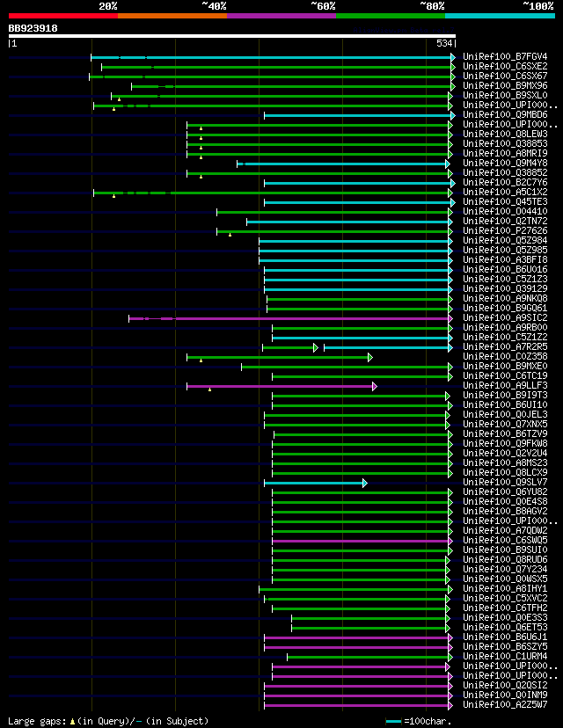Image resolution: width=563 pixels, height=728 pixels.
Task: Click the purple alignment bar for UniRef100_A9LLF3
Action: (282, 386)
